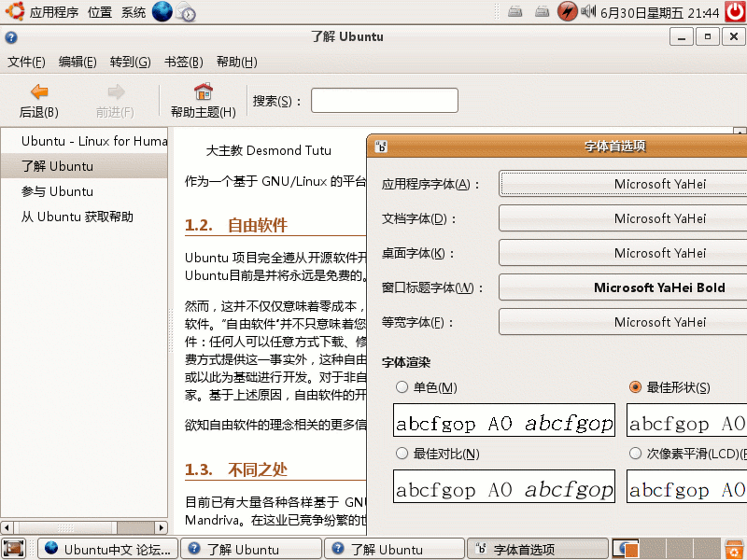Switch to 字体首选项 taskbar button
The image size is (747, 560).
point(539,549)
